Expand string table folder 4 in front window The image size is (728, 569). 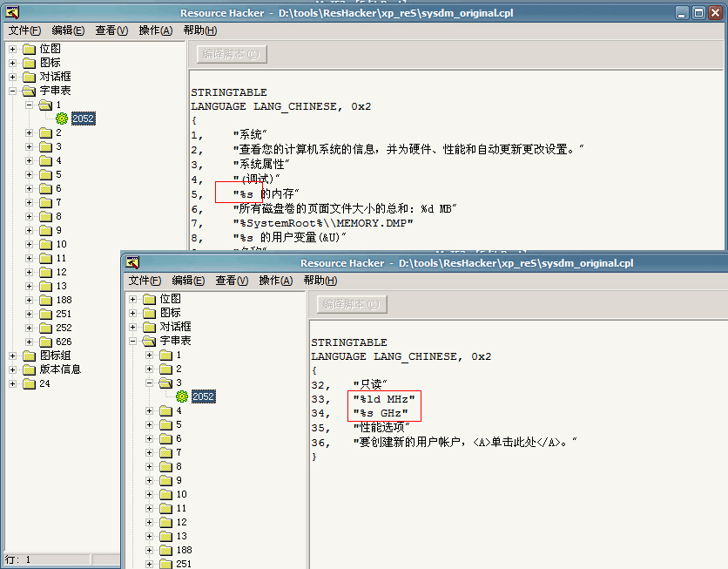pyautogui.click(x=150, y=411)
